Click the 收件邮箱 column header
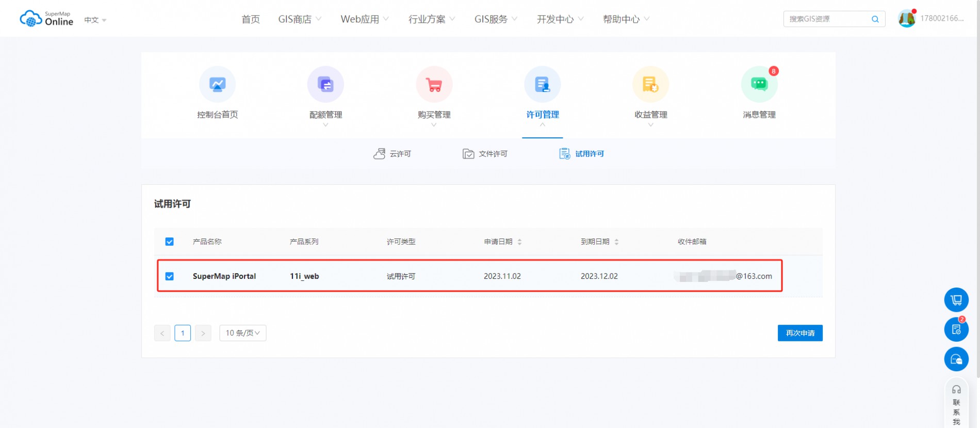Viewport: 980px width, 428px height. point(692,242)
